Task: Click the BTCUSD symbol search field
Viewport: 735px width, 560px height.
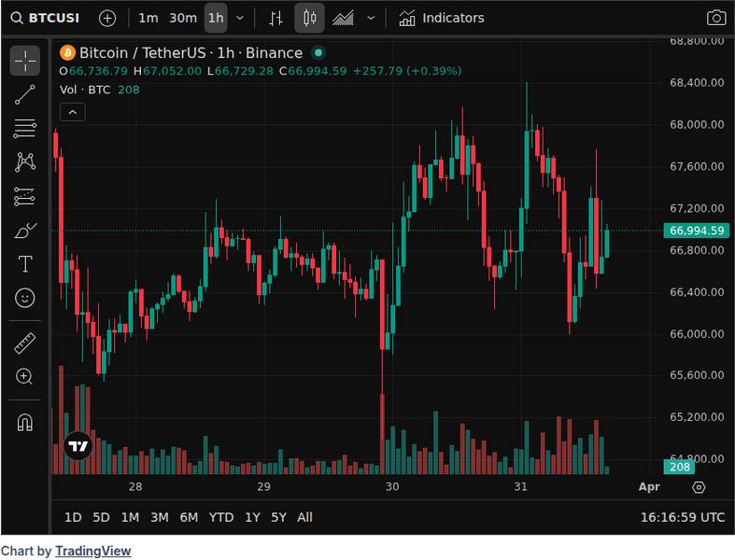Action: click(46, 18)
